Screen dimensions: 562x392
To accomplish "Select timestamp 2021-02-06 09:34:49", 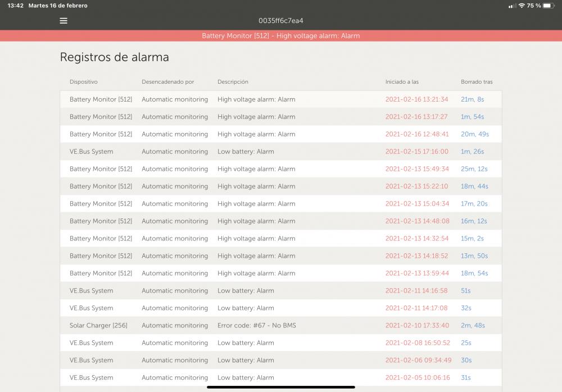I will [x=418, y=360].
